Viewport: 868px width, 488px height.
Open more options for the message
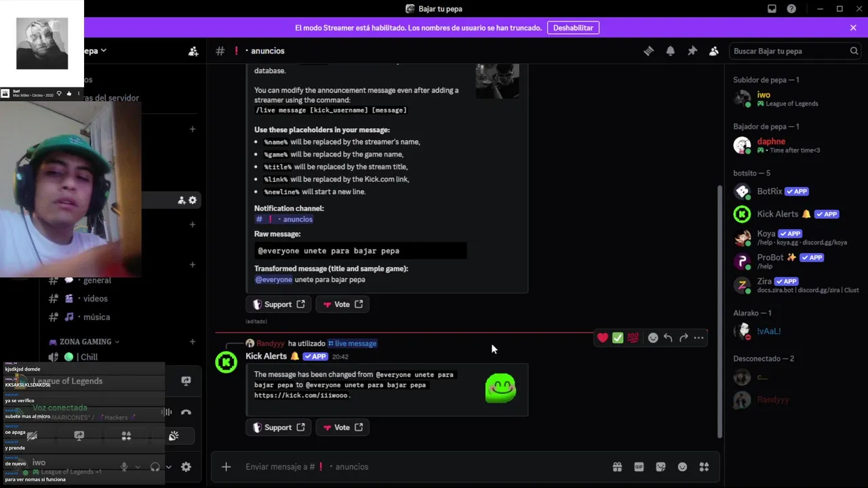pyautogui.click(x=698, y=338)
